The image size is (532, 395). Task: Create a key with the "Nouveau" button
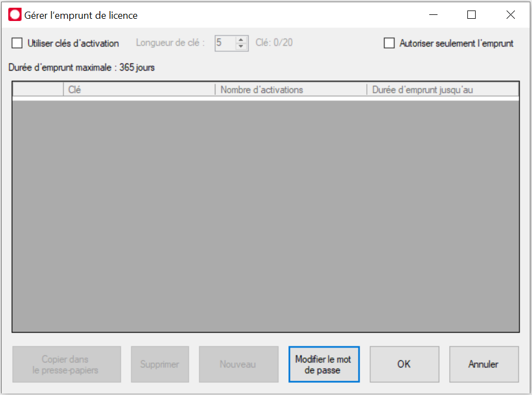[238, 365]
